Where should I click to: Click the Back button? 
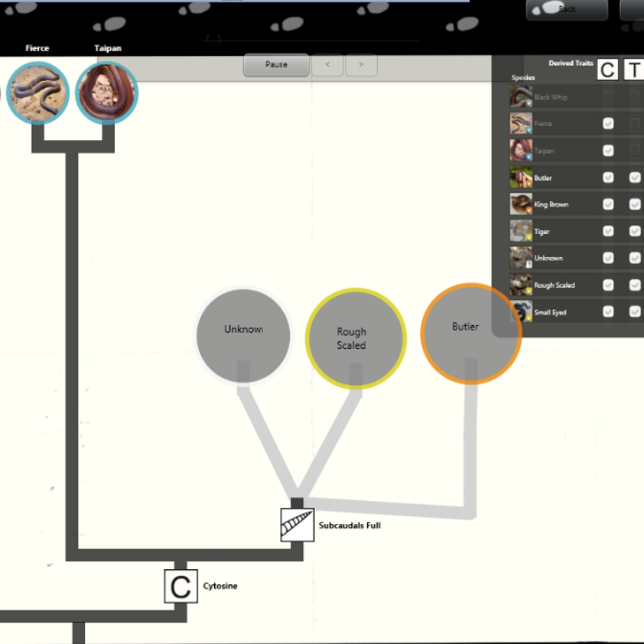tap(566, 10)
